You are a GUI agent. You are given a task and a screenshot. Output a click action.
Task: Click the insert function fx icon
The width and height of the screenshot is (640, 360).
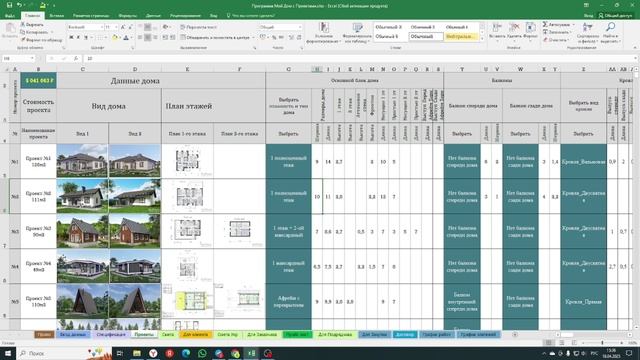coord(76,59)
